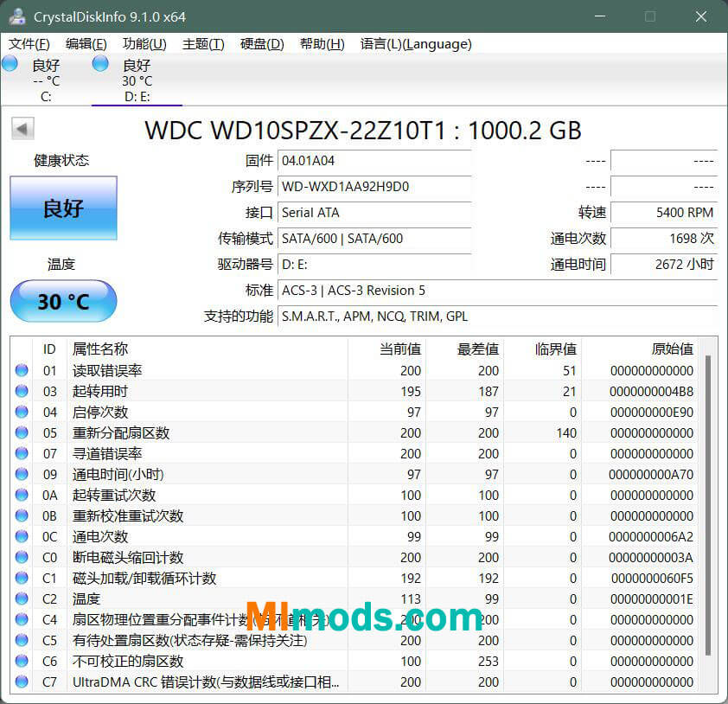The height and width of the screenshot is (704, 728).
Task: Click status dot for attribute 03 起转用时
Action: coord(22,391)
